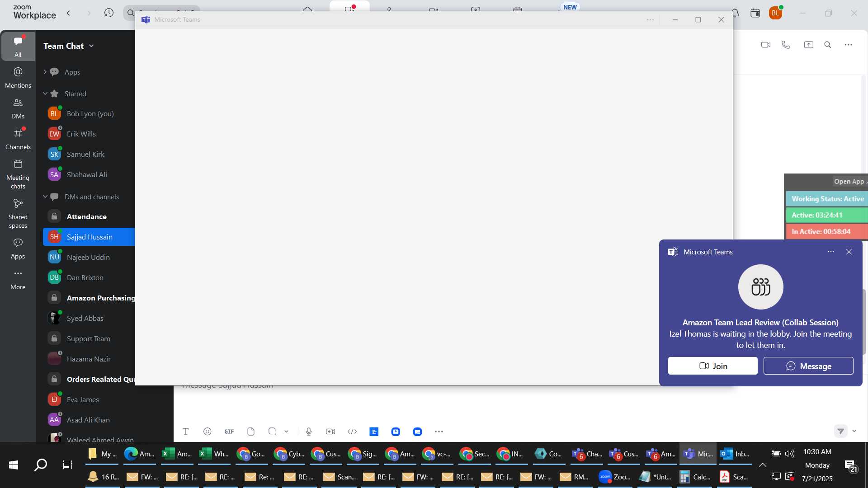The width and height of the screenshot is (868, 488).
Task: Open Teams notification options ellipsis
Action: point(831,252)
